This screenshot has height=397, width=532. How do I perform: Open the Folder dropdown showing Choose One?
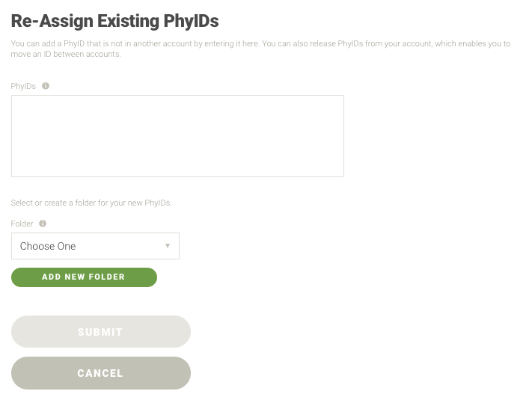coord(95,246)
